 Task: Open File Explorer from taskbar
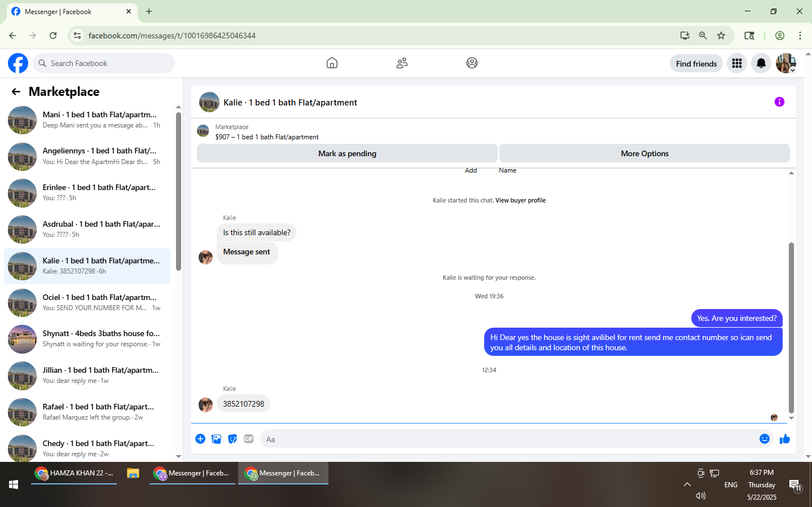click(x=133, y=473)
